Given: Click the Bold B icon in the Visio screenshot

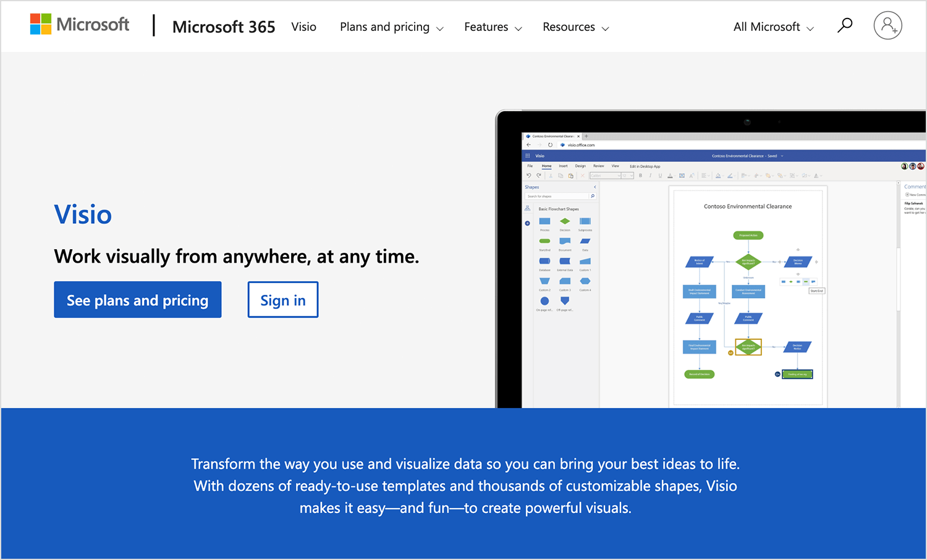Looking at the screenshot, I should [x=640, y=176].
